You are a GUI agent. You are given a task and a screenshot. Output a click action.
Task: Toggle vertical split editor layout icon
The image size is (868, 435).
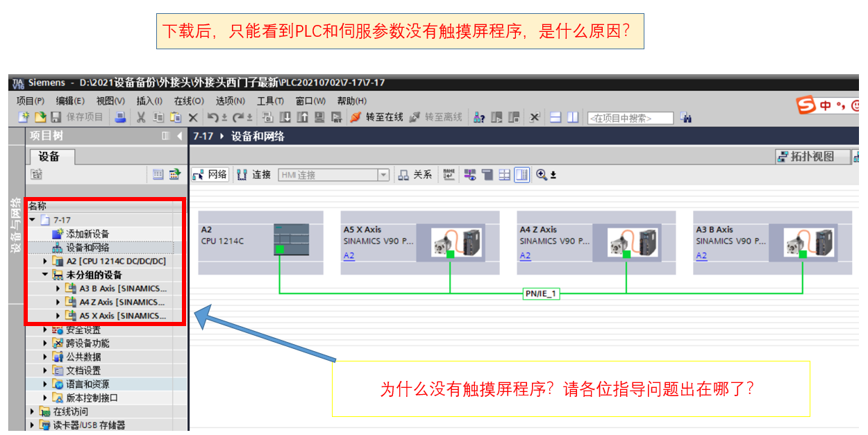click(x=572, y=117)
